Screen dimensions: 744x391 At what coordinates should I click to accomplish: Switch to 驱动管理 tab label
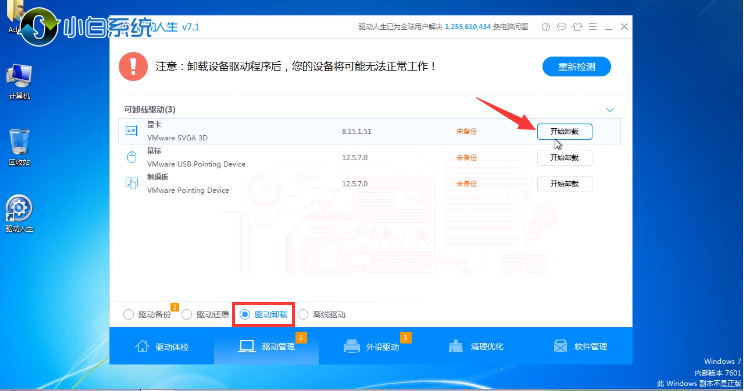coord(278,347)
